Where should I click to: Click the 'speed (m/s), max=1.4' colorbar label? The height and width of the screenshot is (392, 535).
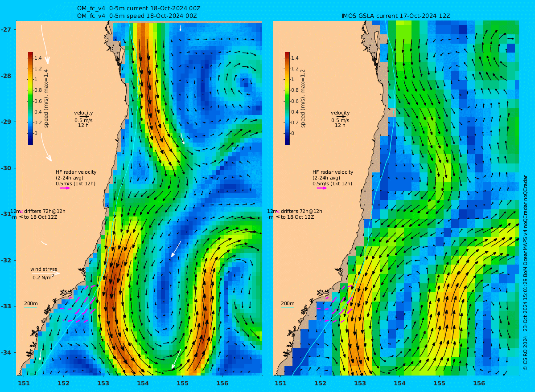pyautogui.click(x=46, y=98)
